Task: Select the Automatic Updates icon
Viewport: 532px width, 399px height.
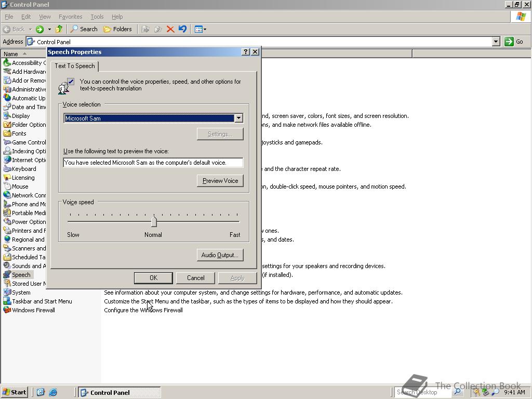Action: coord(7,98)
